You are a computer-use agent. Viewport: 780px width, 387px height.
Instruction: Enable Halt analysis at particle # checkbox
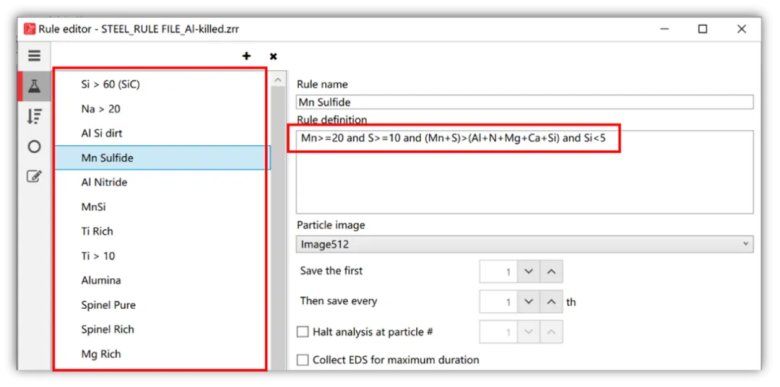point(302,332)
